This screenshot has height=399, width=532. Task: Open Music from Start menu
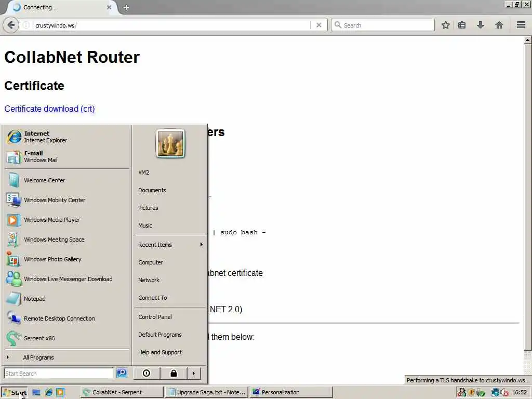[170, 225]
